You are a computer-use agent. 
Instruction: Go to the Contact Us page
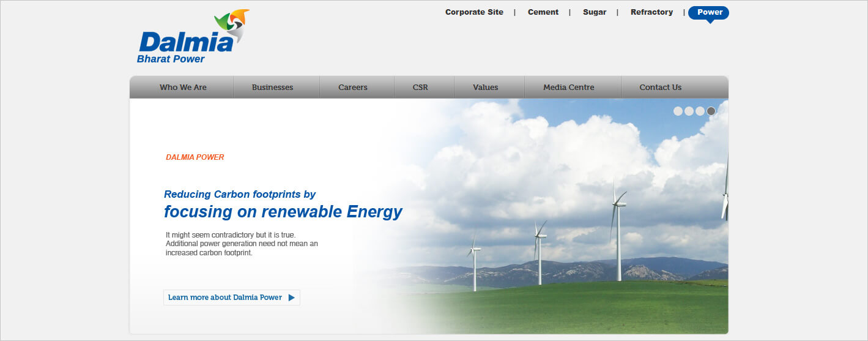tap(661, 88)
